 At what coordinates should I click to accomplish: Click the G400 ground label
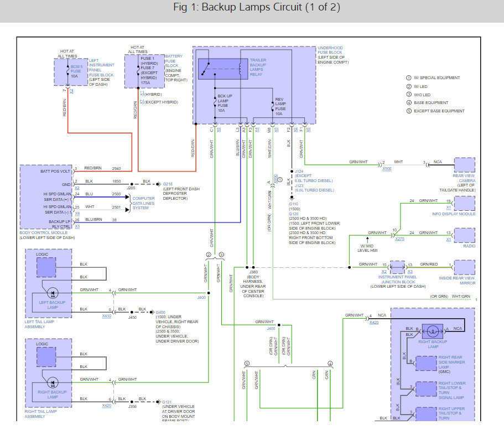click(160, 312)
